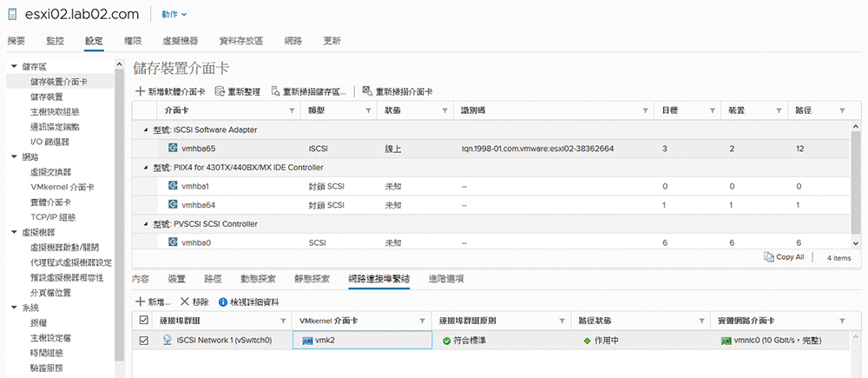Switch to the 資料存放區 tab

coord(240,41)
